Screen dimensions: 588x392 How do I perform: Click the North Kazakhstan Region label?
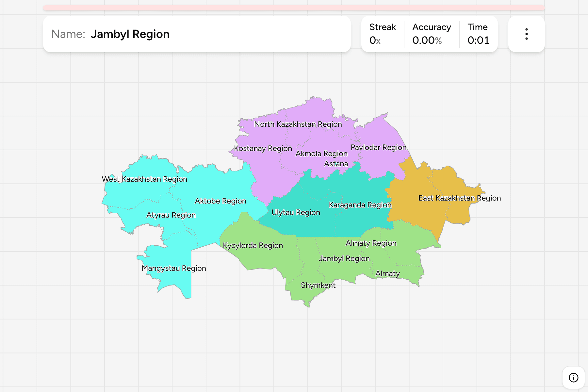point(298,124)
